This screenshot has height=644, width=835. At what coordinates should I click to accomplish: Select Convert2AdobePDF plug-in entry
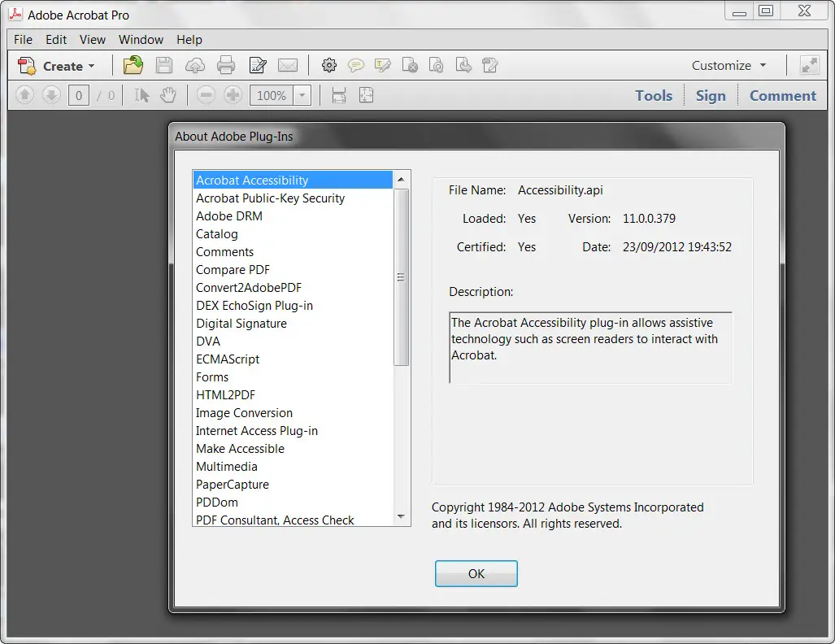[x=293, y=288]
